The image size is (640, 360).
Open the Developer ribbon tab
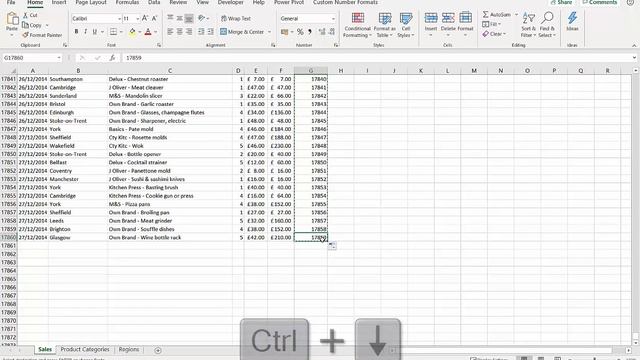click(231, 2)
